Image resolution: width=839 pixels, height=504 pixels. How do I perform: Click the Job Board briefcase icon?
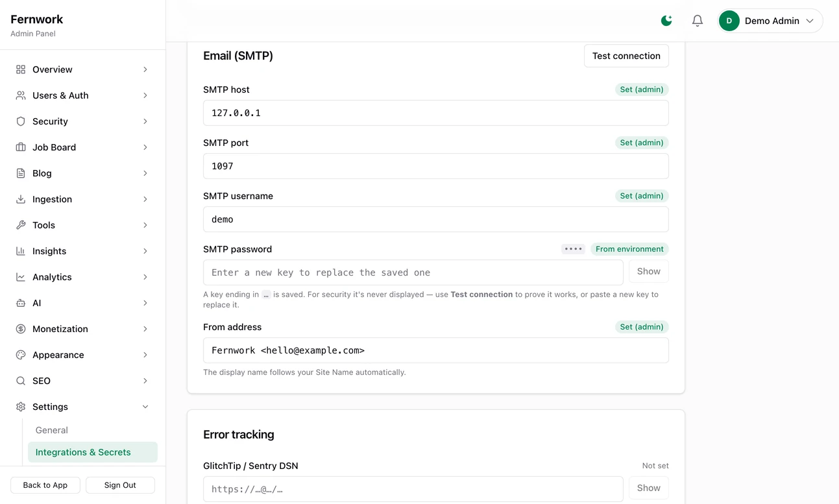[x=21, y=147]
